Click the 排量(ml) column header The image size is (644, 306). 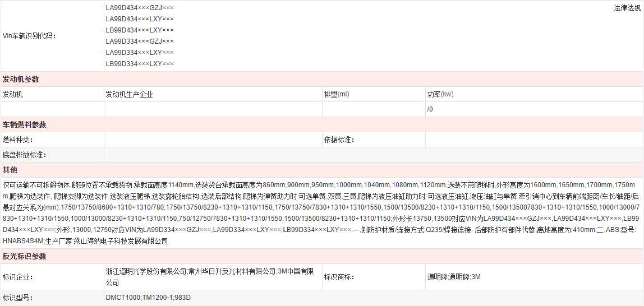(337, 94)
